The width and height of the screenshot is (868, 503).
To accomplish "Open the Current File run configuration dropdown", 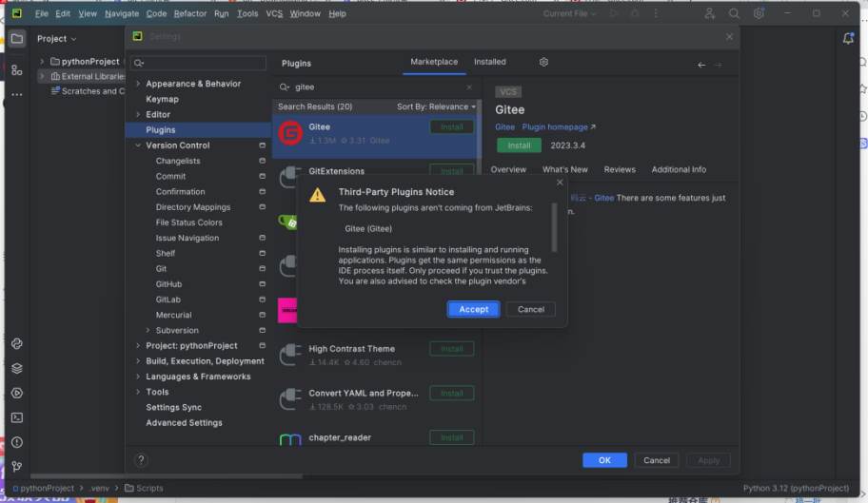I will [569, 14].
